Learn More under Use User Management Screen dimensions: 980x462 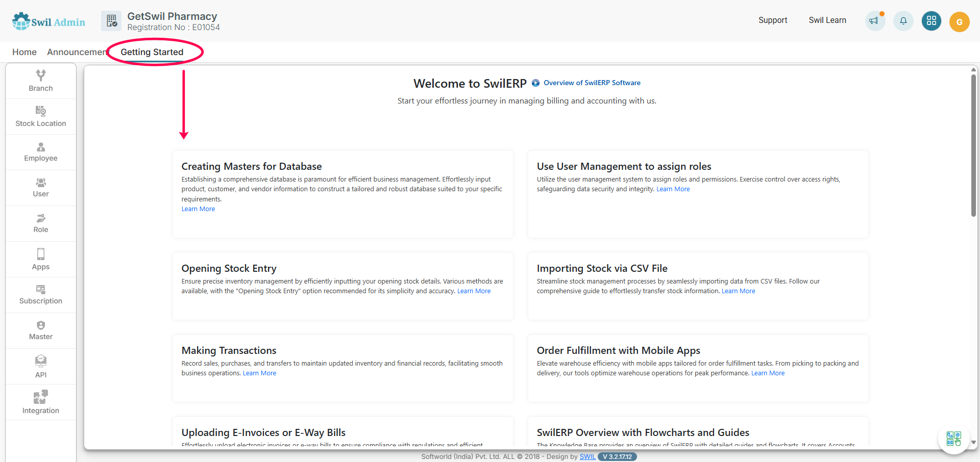coord(673,189)
